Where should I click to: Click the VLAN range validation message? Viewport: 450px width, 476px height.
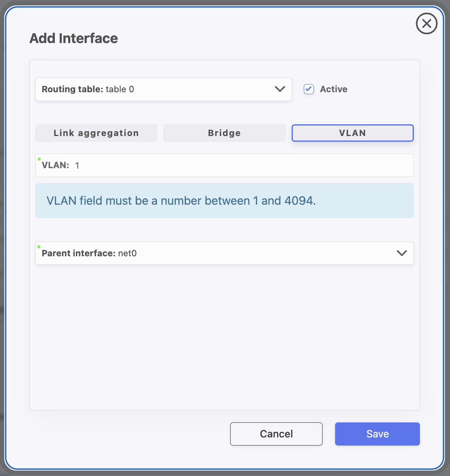coord(181,201)
